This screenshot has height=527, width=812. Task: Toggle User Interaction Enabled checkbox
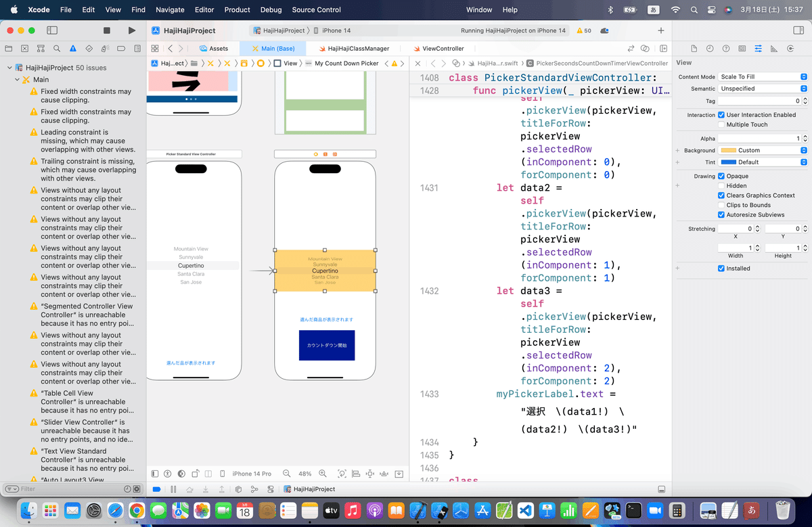coord(721,115)
